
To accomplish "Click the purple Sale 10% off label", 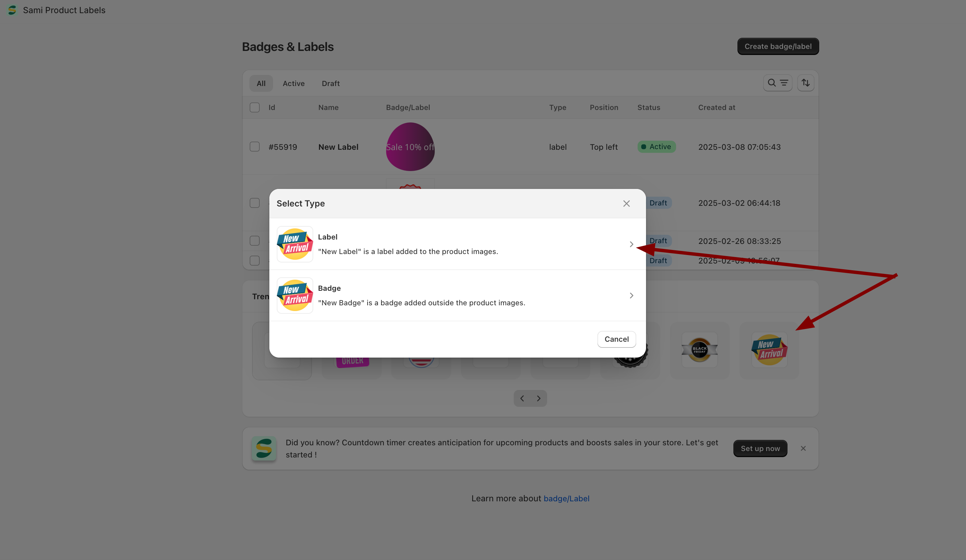I will (410, 147).
